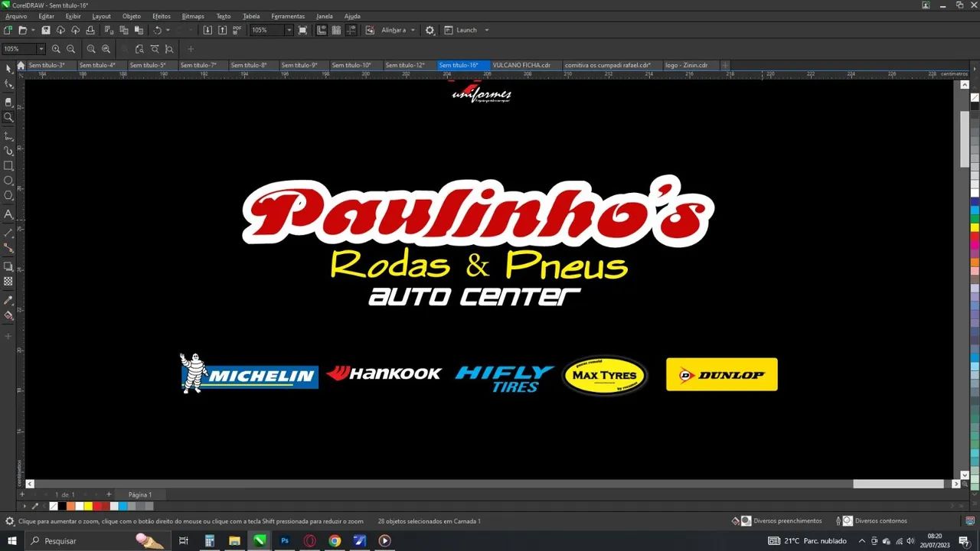The width and height of the screenshot is (980, 551).
Task: Open the Arquivo menu
Action: pyautogui.click(x=16, y=16)
